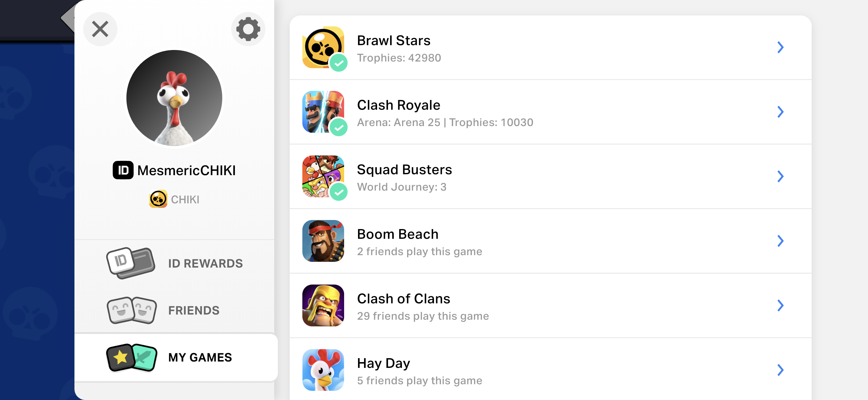The height and width of the screenshot is (400, 868).
Task: Select the My Games tab
Action: tap(176, 357)
